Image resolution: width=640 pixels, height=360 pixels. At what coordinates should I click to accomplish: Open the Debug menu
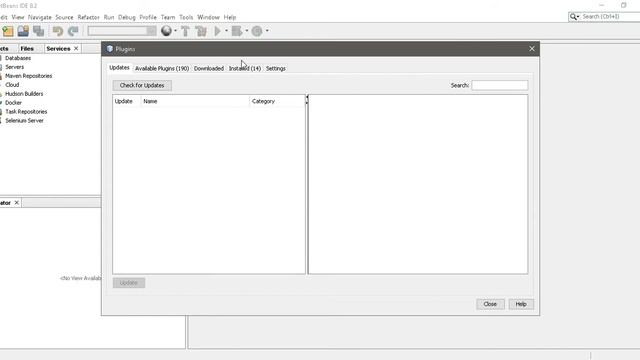[x=127, y=17]
